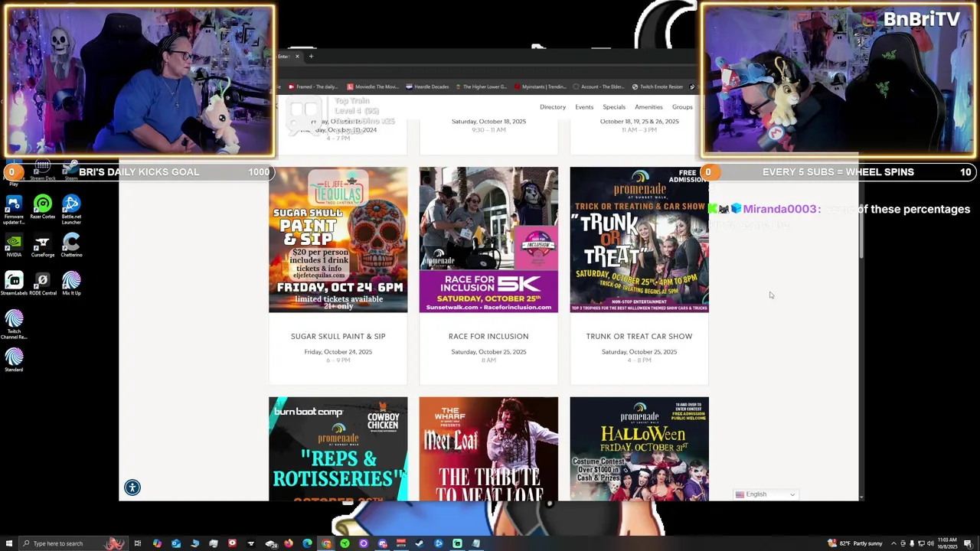Open the NVIDIA desktop shortcut
The width and height of the screenshot is (980, 551).
point(14,246)
